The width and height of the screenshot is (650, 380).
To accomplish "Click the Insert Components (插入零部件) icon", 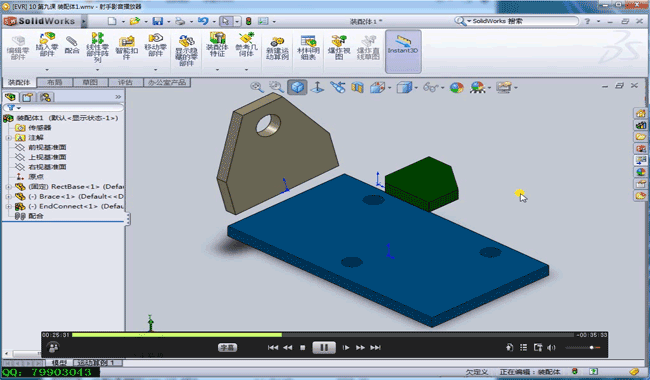I will point(47,45).
